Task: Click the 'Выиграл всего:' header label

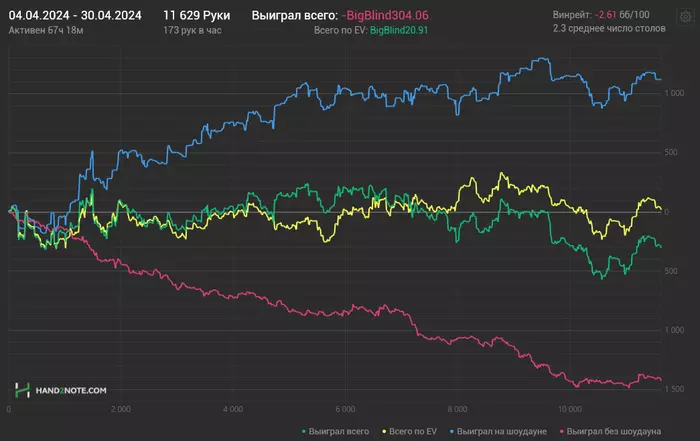Action: pyautogui.click(x=295, y=16)
